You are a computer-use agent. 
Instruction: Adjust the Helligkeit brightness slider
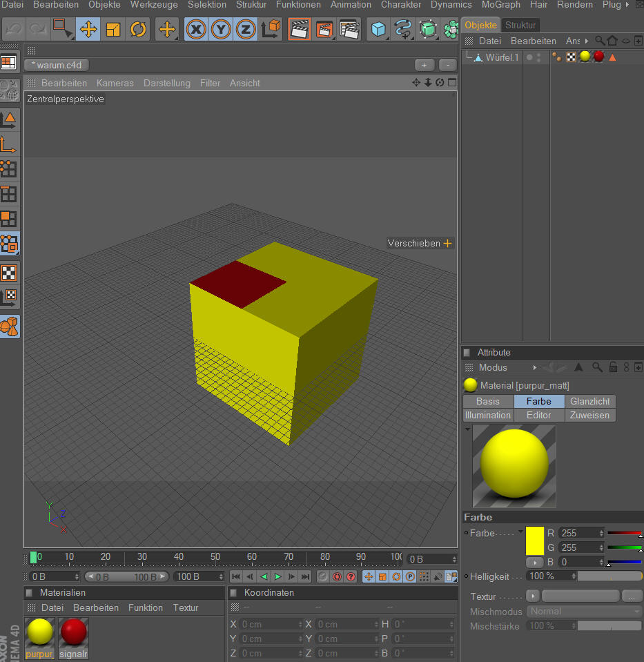[609, 576]
